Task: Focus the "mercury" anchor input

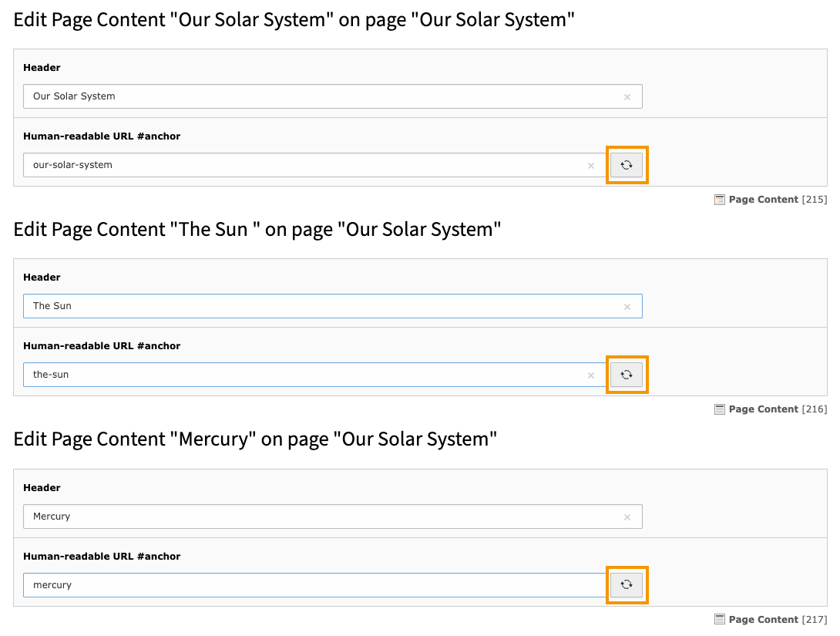Action: pyautogui.click(x=314, y=585)
